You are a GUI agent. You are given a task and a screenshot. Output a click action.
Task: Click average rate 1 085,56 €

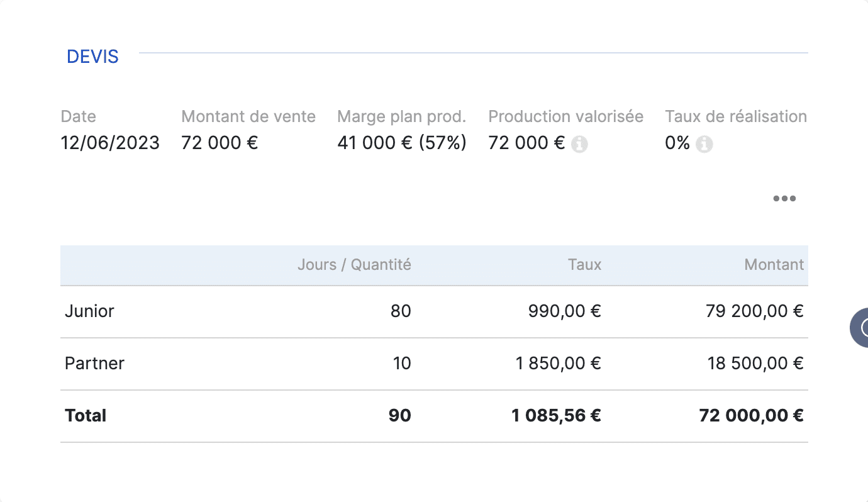(557, 415)
